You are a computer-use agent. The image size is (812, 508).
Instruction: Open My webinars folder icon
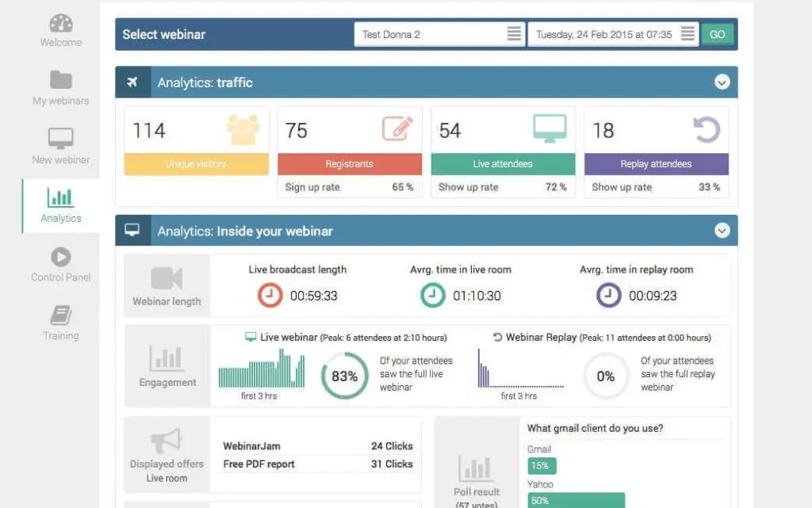60,80
